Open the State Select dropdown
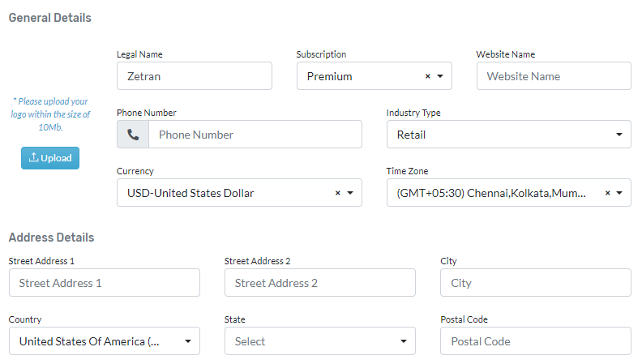The image size is (642, 364). tap(319, 341)
